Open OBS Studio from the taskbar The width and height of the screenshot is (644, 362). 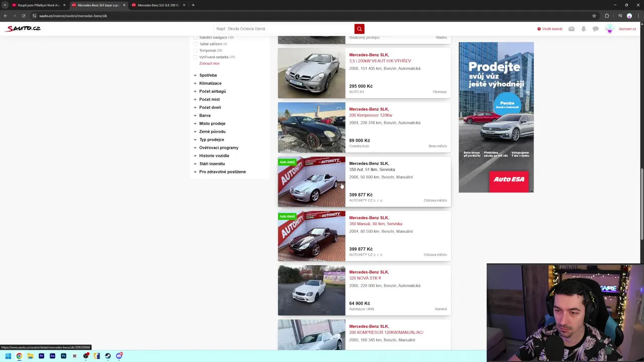[86, 356]
